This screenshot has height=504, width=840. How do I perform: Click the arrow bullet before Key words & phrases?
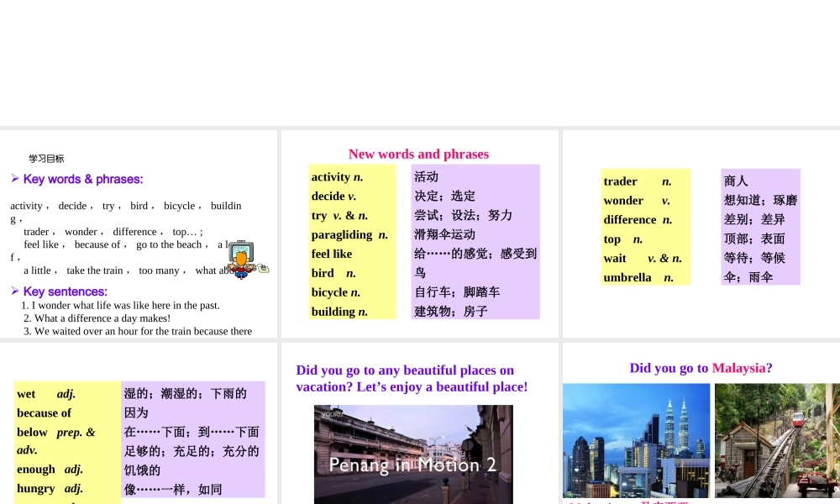click(15, 178)
